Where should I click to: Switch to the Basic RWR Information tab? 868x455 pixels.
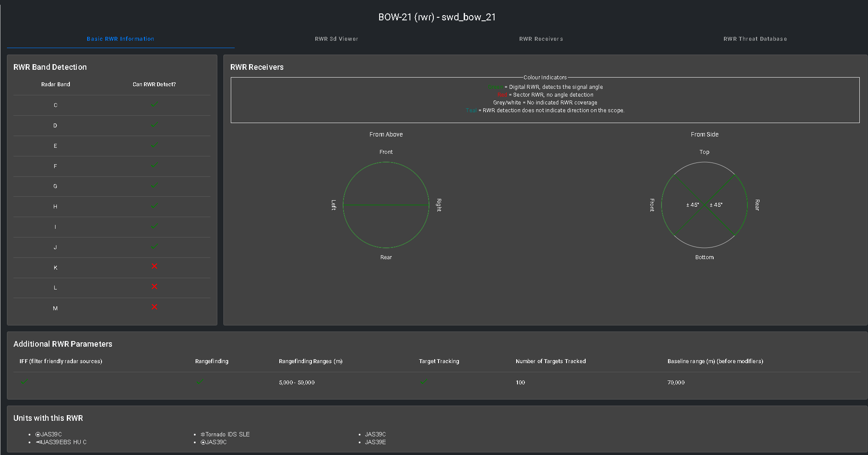coord(121,39)
